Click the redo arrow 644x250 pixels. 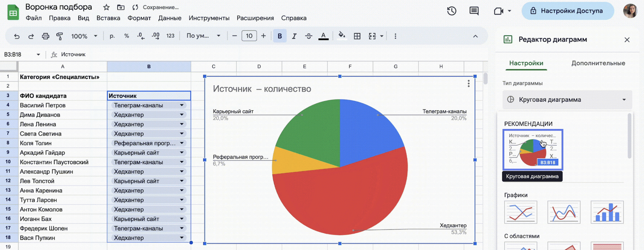point(31,36)
